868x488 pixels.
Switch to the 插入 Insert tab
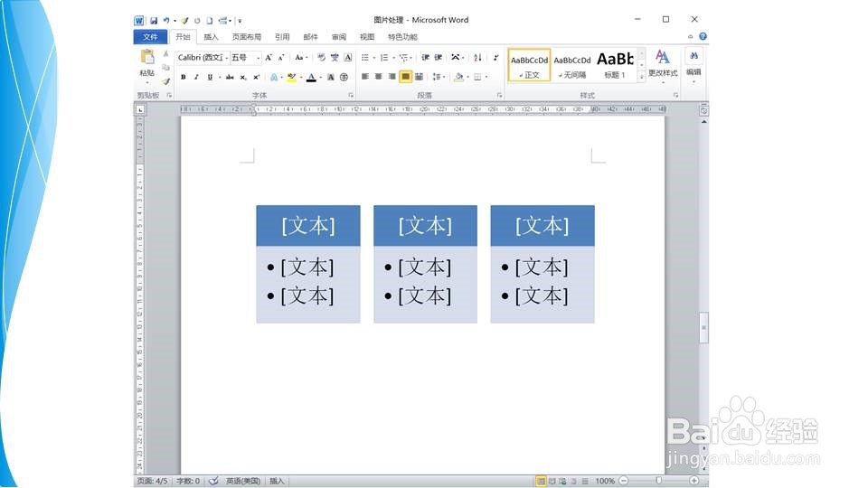[x=211, y=36]
